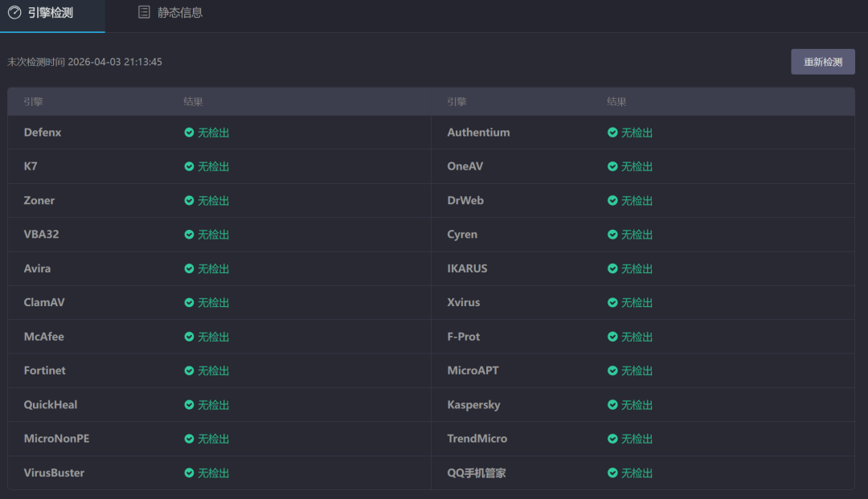Click green check icon beside Defenx result
The width and height of the screenshot is (868, 499).
(189, 133)
